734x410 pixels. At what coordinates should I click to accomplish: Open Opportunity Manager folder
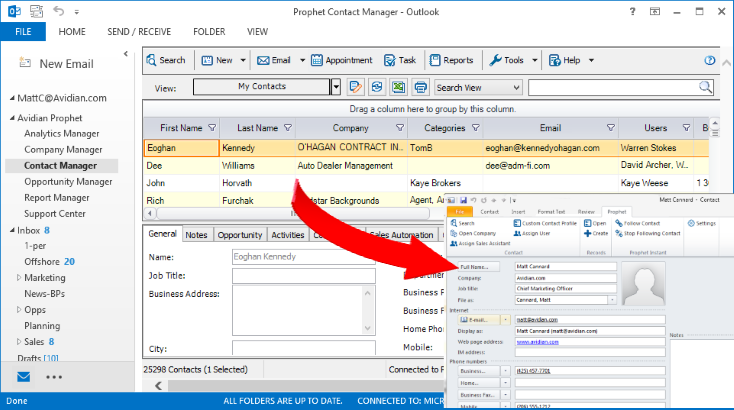point(68,182)
